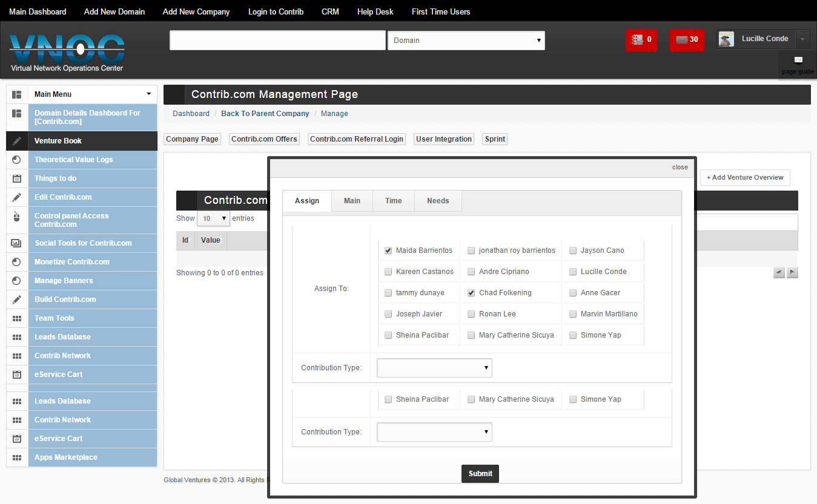Enable the Andre Cipriano checkbox
The width and height of the screenshot is (817, 504).
click(471, 272)
